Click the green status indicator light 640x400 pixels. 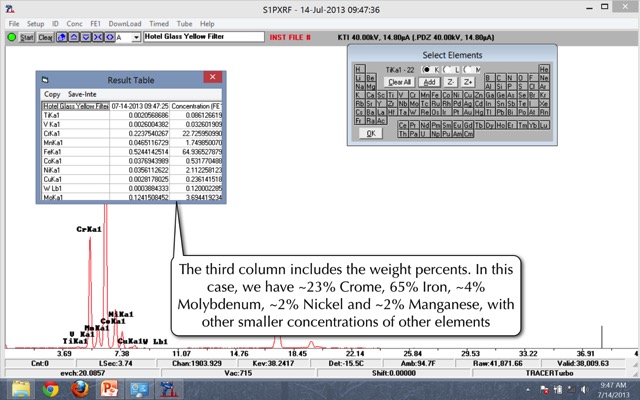pyautogui.click(x=11, y=37)
